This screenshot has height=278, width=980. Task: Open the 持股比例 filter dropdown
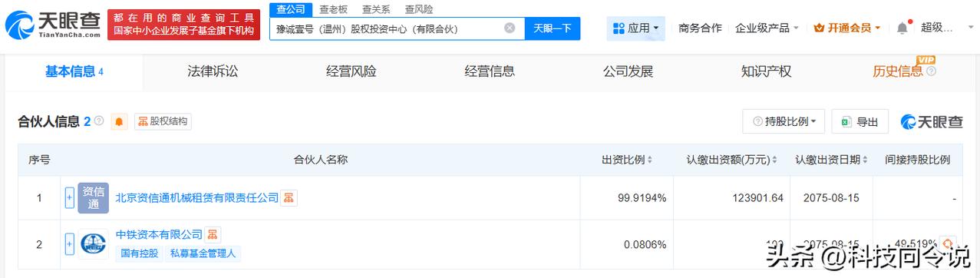click(784, 121)
